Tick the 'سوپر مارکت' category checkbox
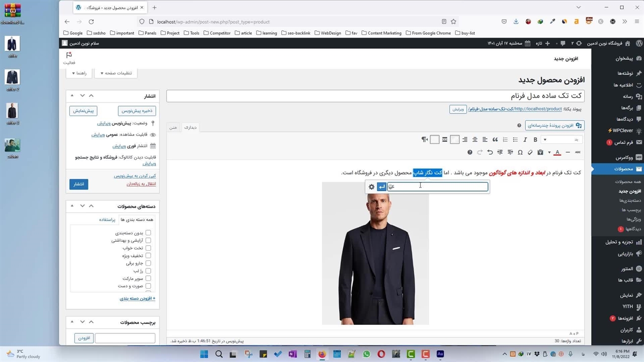This screenshot has width=644, height=362. [148, 279]
